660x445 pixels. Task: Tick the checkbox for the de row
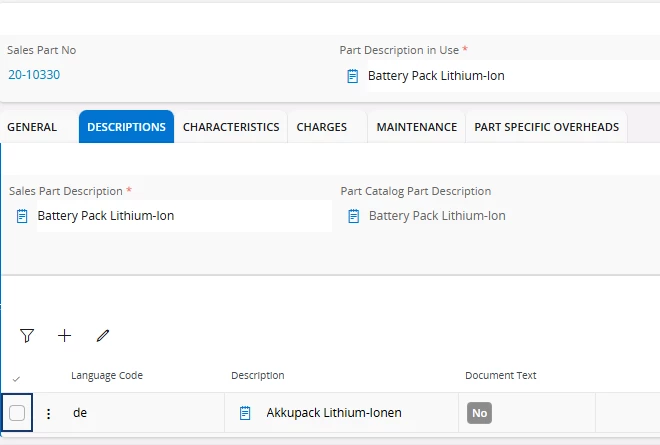pyautogui.click(x=17, y=413)
